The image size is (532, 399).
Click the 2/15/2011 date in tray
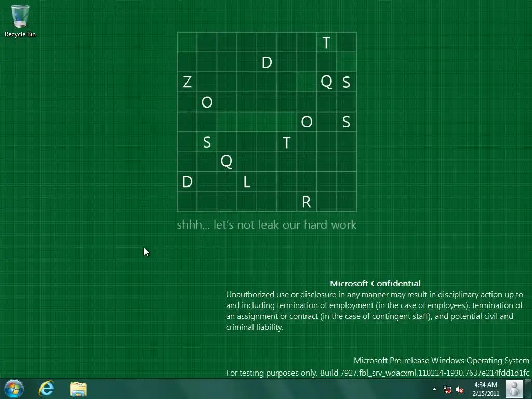click(486, 394)
